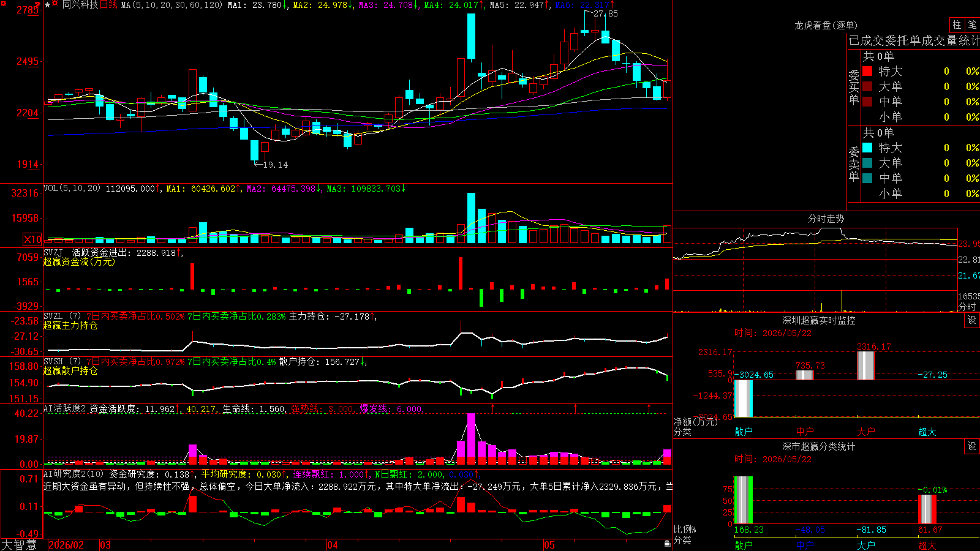Screen dimensions: 980x551
Task: Click the 超赢资金流(万元) label
Action: (79, 261)
